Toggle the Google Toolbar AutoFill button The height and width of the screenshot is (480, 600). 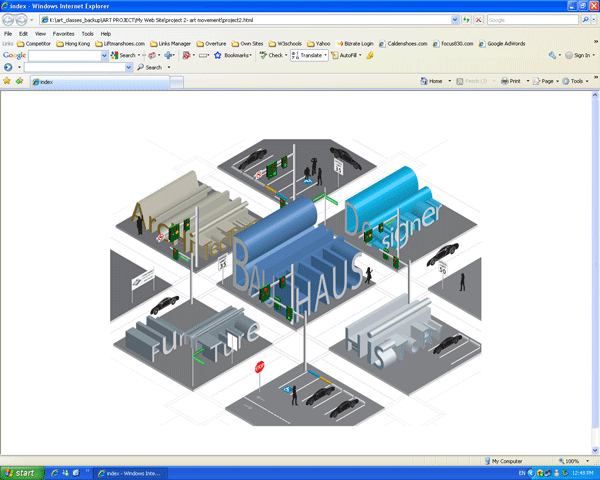coord(346,56)
